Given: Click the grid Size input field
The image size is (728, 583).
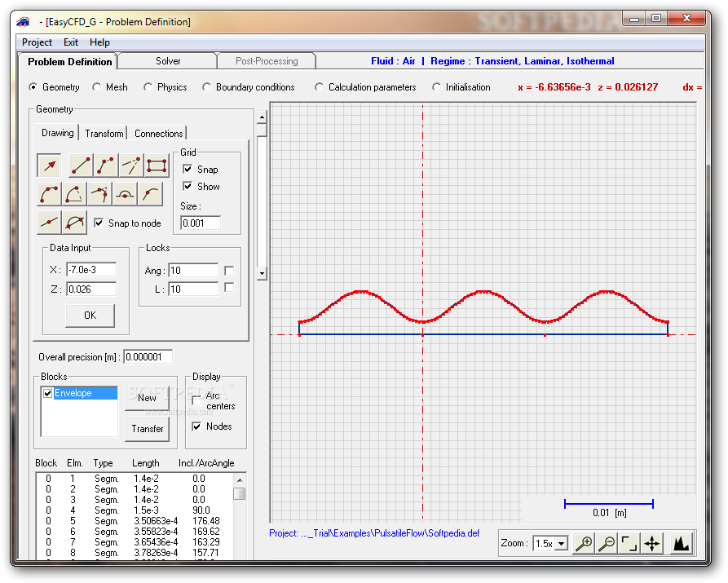Looking at the screenshot, I should coord(201,223).
